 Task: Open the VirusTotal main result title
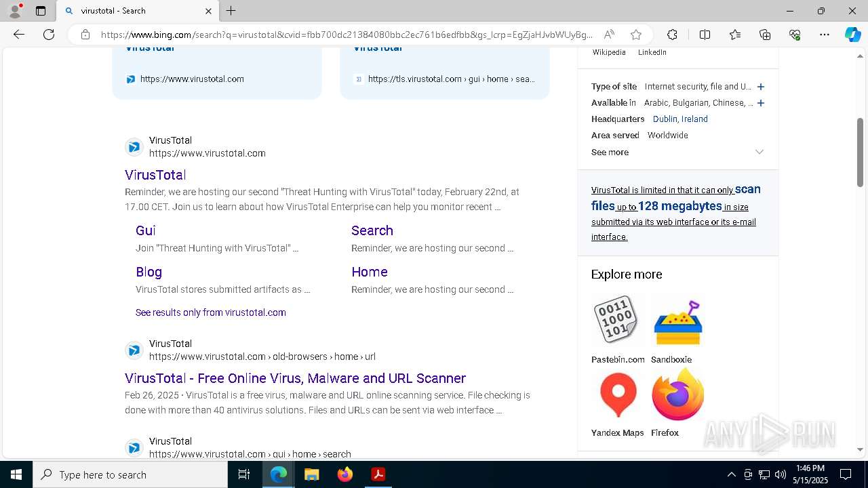click(155, 175)
